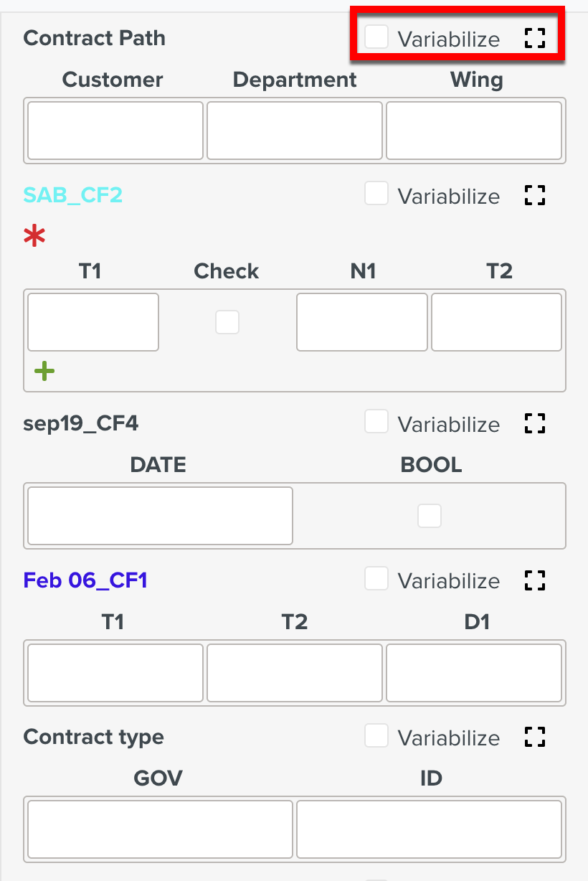Focus the GOV input under Contract type
The width and height of the screenshot is (588, 881).
(x=159, y=829)
